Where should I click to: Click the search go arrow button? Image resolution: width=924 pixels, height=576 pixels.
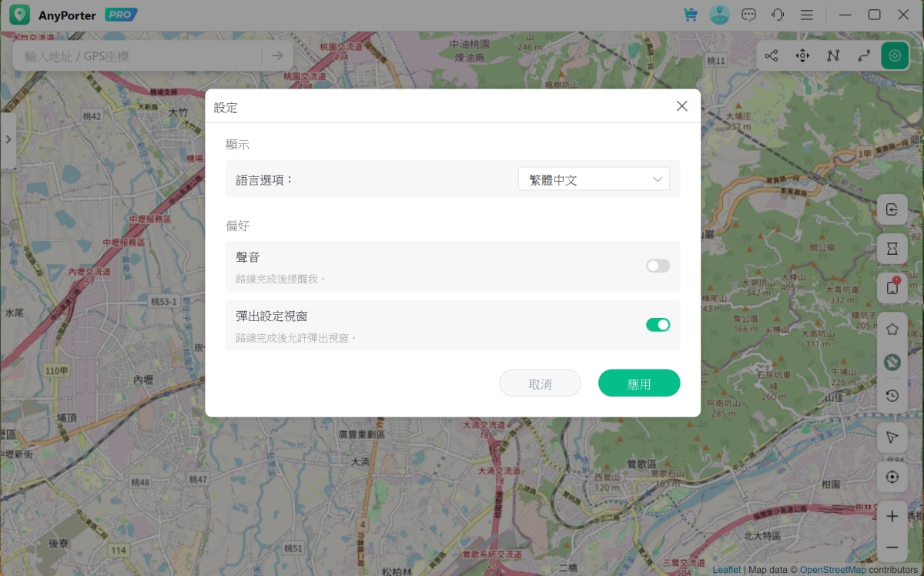click(277, 56)
